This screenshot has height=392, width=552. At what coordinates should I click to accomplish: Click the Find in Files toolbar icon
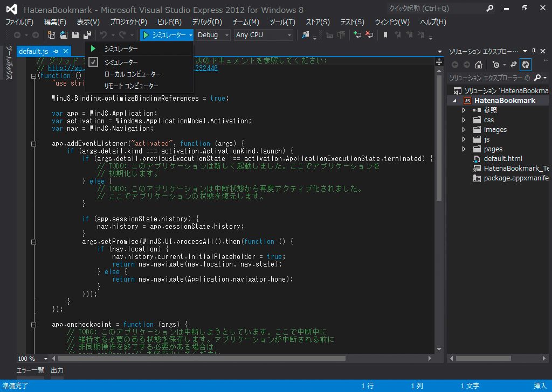[x=305, y=35]
